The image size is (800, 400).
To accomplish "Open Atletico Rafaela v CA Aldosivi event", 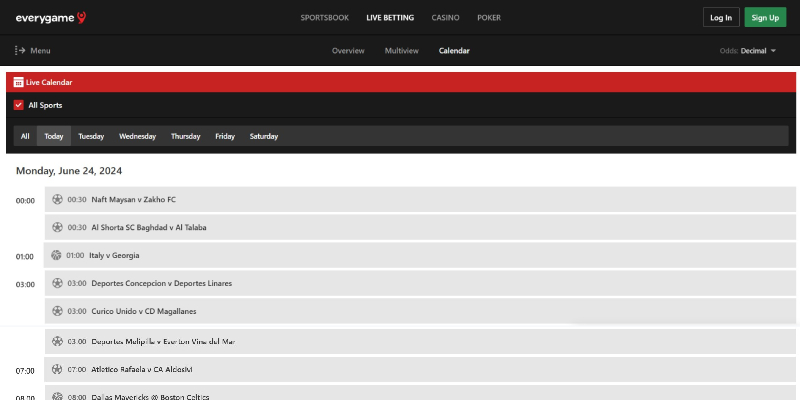I will click(x=420, y=369).
